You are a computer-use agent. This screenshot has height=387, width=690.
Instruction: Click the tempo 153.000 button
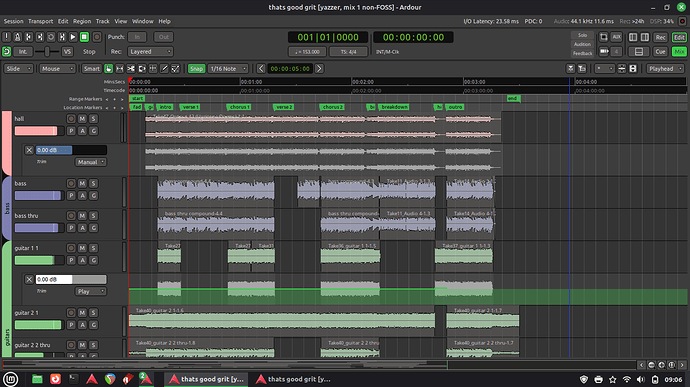tap(307, 52)
